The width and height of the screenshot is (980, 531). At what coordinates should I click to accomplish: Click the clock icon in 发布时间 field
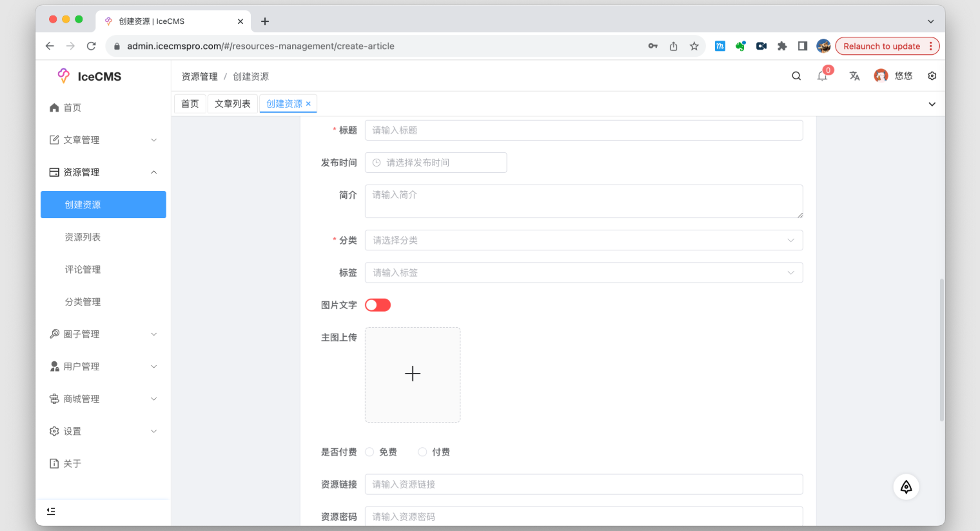coord(375,163)
